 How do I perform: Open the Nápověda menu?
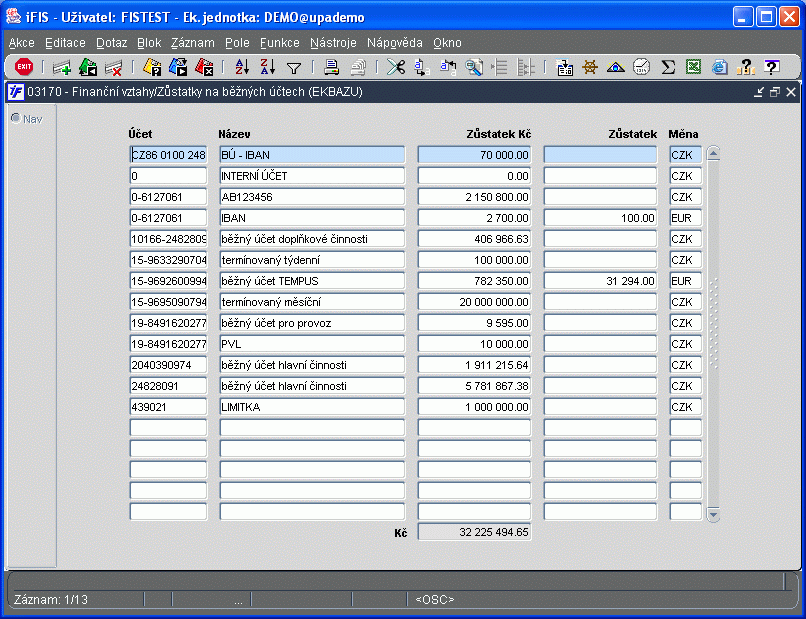pos(395,43)
